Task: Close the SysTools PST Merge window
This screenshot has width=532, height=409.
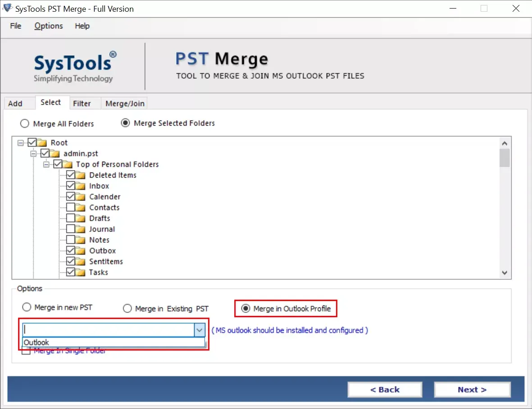Action: click(x=516, y=9)
